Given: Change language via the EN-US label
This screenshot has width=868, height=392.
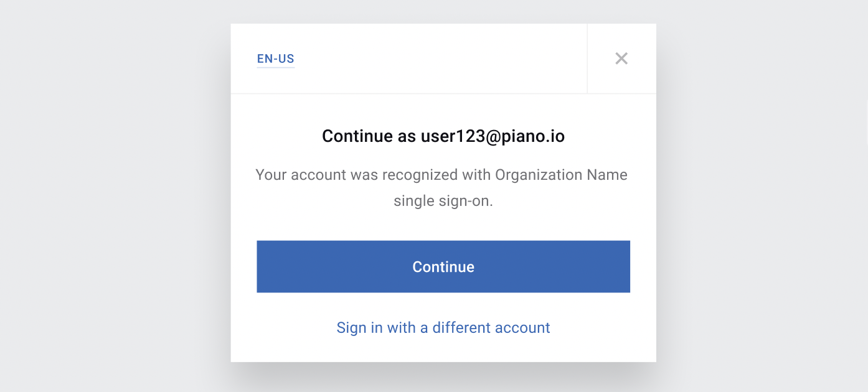Looking at the screenshot, I should click(x=275, y=59).
